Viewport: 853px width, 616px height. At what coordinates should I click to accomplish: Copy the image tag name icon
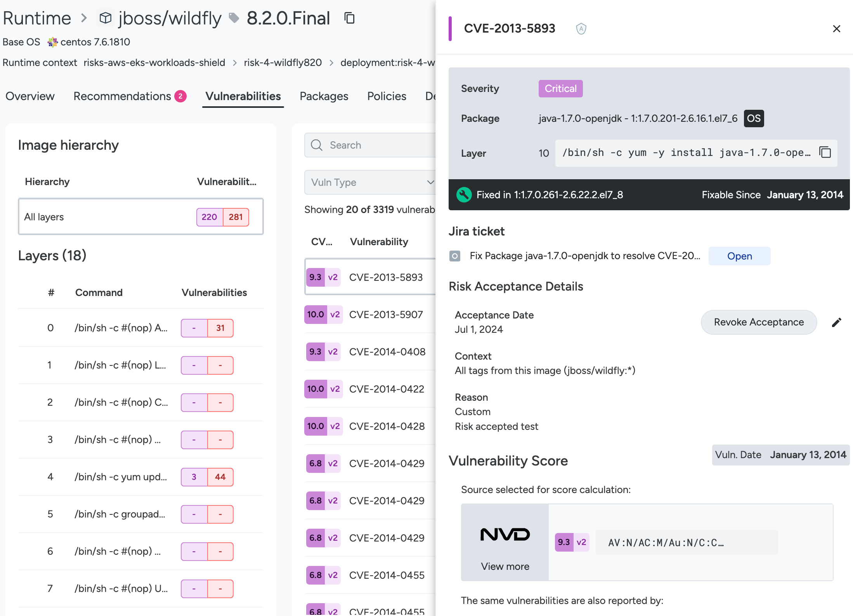click(x=349, y=18)
